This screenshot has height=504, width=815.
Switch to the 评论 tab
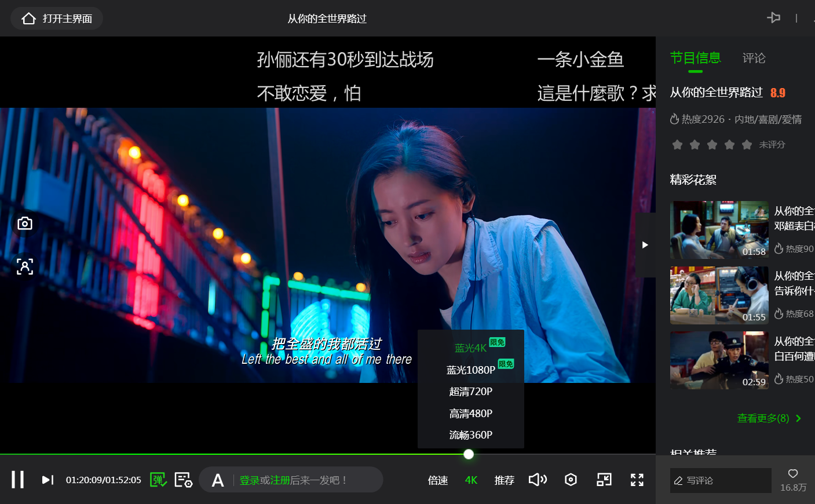(754, 58)
